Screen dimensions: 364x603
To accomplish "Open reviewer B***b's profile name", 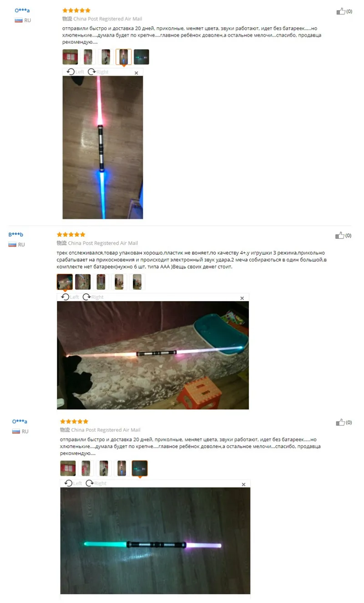I will [x=15, y=235].
